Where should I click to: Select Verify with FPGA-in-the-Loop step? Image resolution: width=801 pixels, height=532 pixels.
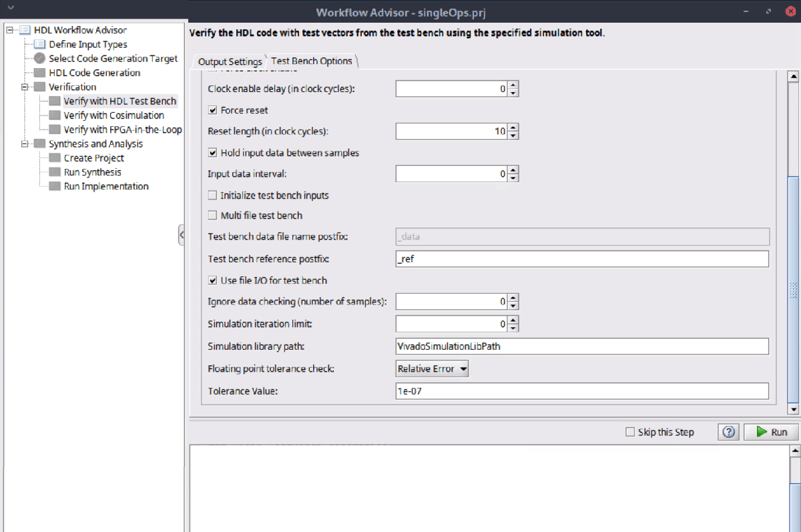click(122, 129)
